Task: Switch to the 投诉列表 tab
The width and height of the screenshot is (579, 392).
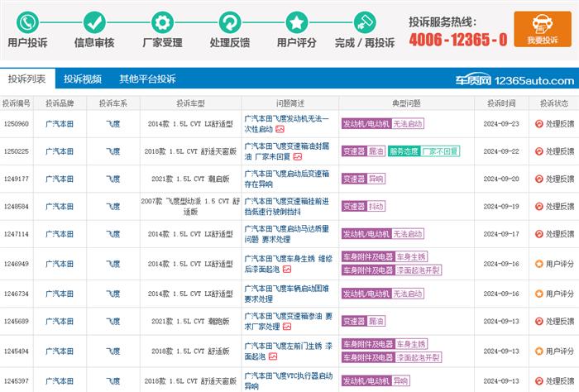Action: (x=27, y=79)
